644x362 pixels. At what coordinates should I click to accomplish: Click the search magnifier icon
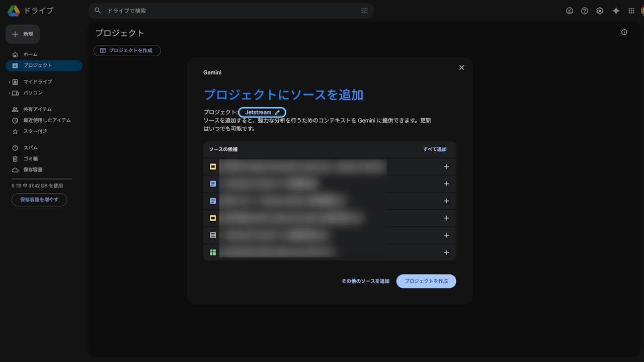click(98, 11)
